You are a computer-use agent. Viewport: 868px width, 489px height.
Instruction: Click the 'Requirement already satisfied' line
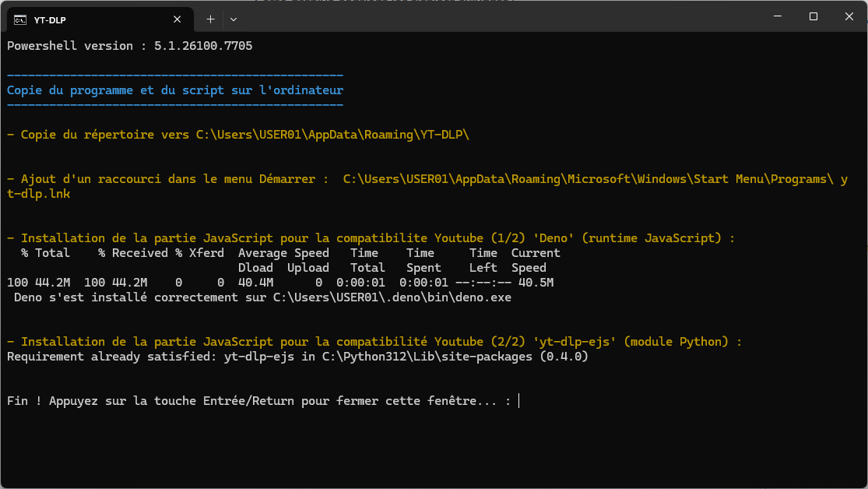[296, 357]
